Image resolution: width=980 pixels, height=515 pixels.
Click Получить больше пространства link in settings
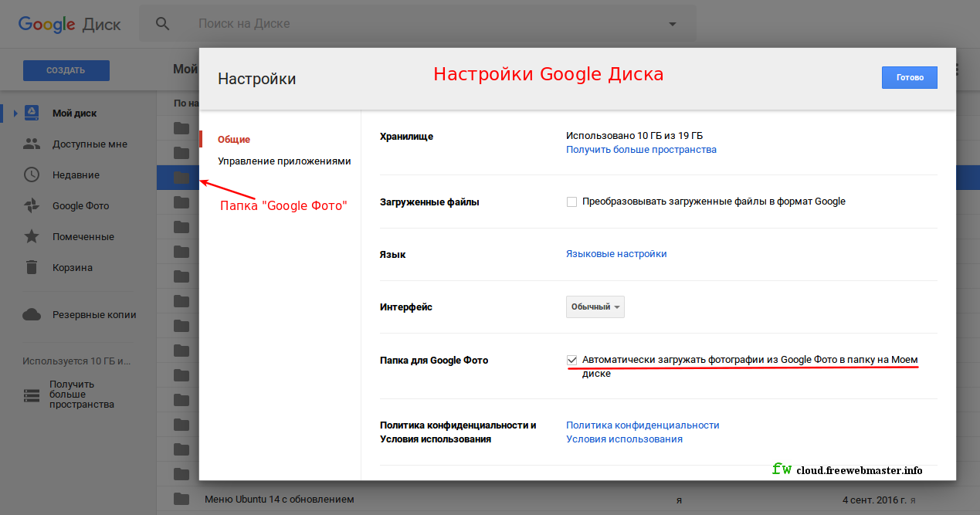[x=641, y=150]
